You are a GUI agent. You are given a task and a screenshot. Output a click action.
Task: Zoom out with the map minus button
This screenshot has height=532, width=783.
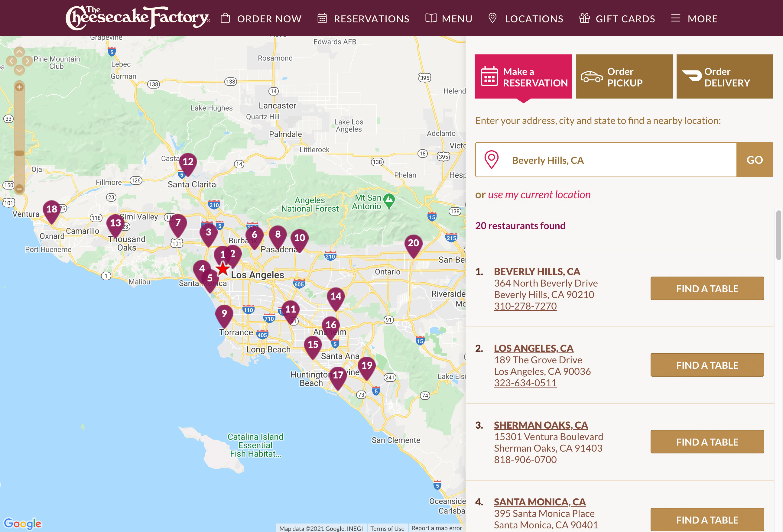tap(19, 189)
